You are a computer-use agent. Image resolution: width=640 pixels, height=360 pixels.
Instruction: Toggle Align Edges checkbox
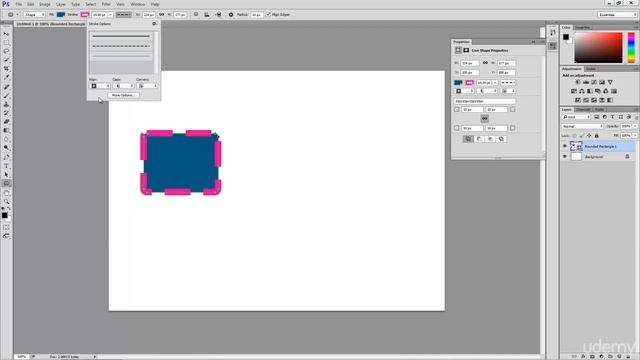pyautogui.click(x=268, y=14)
